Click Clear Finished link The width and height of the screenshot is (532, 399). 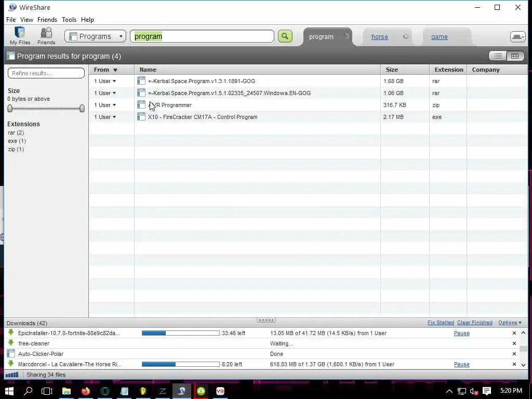click(x=475, y=323)
